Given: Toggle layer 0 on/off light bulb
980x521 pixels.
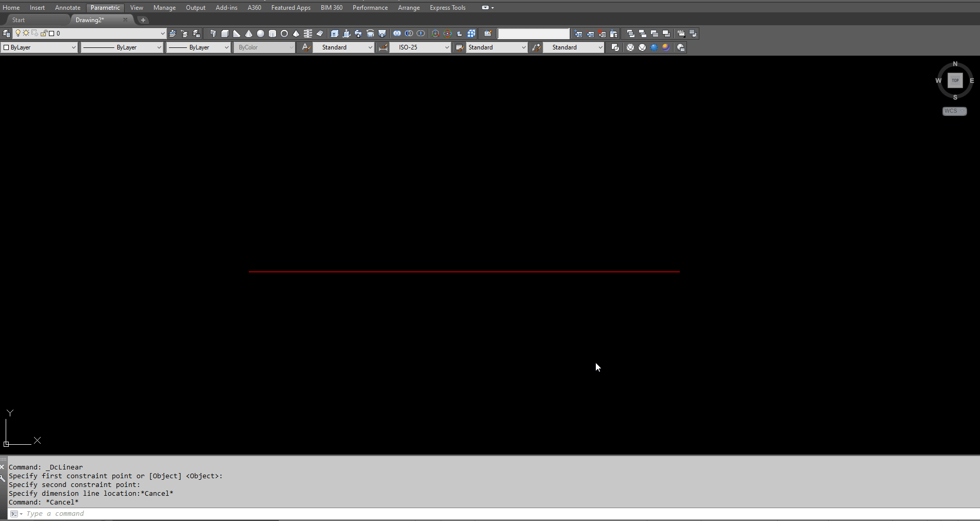Looking at the screenshot, I should point(18,33).
